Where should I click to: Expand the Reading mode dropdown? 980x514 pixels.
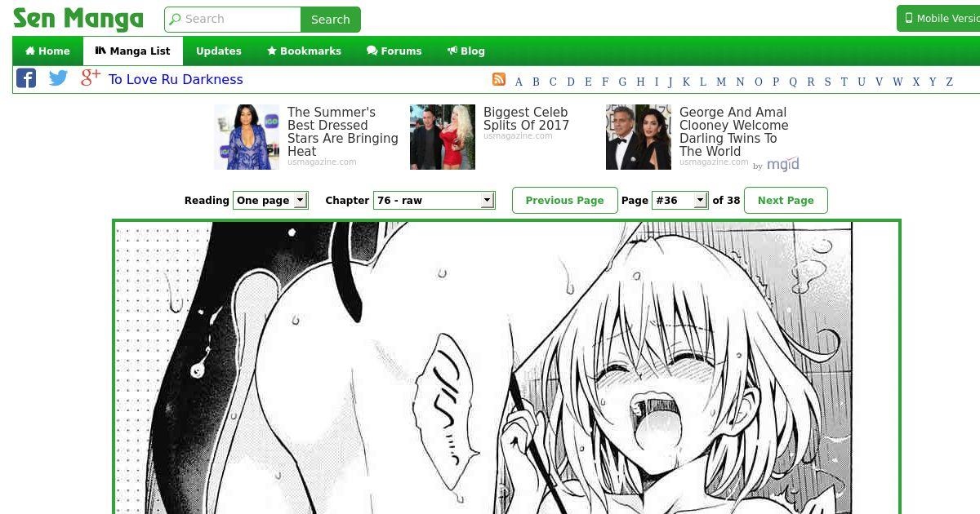coord(270,200)
